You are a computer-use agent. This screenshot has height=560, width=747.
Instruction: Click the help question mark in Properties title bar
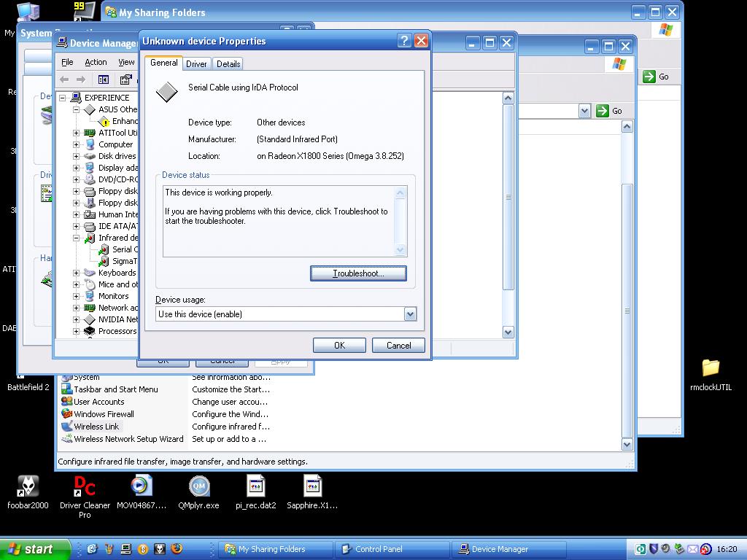pos(404,42)
